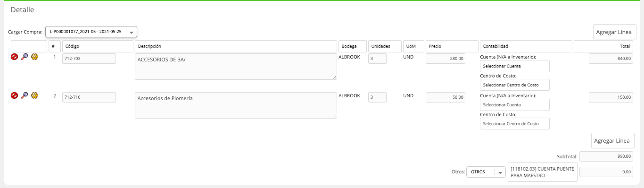This screenshot has width=644, height=188.
Task: Filter by the Descripción column header field
Action: pos(236,46)
